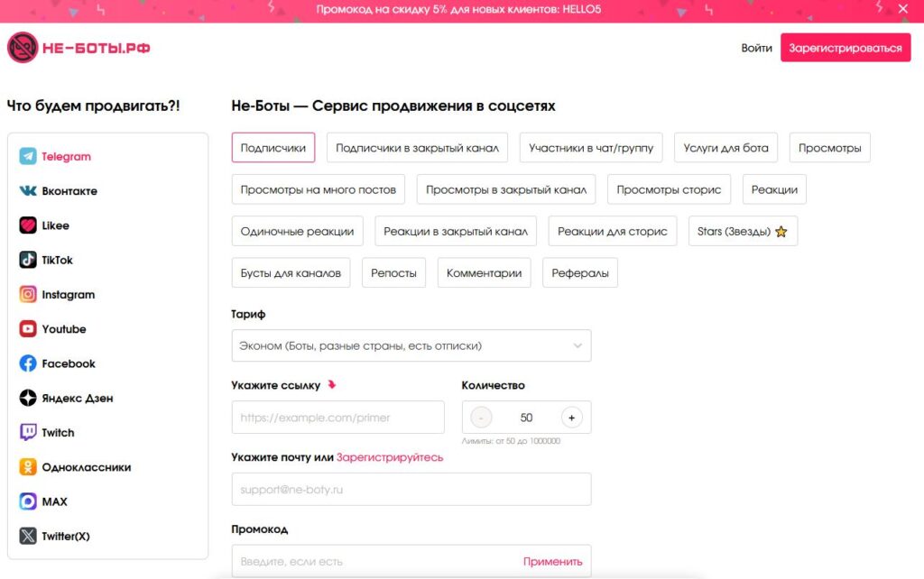Open Одноклассники label in sidebar
The width and height of the screenshot is (924, 579).
pos(86,467)
